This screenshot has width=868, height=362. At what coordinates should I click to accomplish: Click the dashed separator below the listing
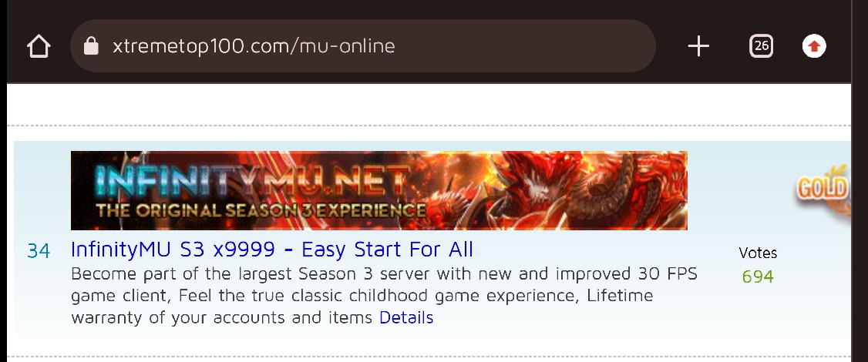(429, 357)
